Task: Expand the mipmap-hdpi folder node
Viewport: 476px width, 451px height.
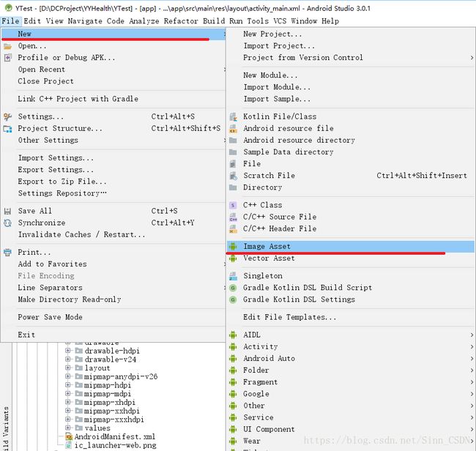Action: coord(68,385)
